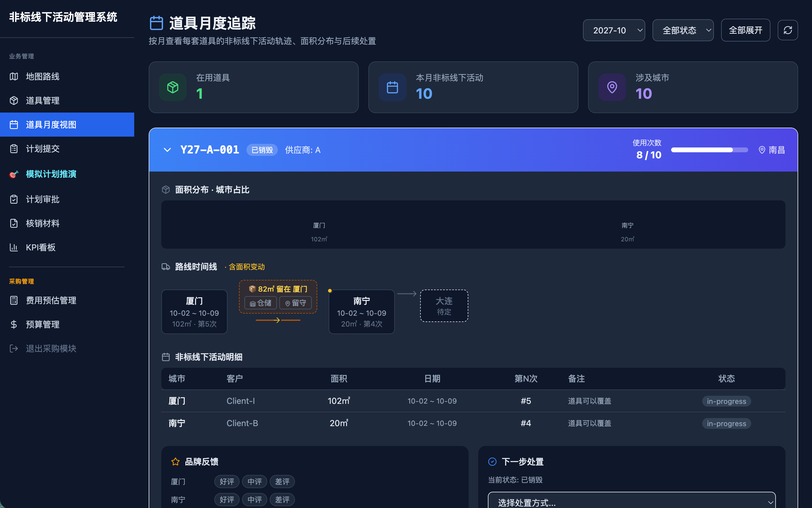Click the cube icon next to 道具管理
This screenshot has width=812, height=508.
click(14, 101)
